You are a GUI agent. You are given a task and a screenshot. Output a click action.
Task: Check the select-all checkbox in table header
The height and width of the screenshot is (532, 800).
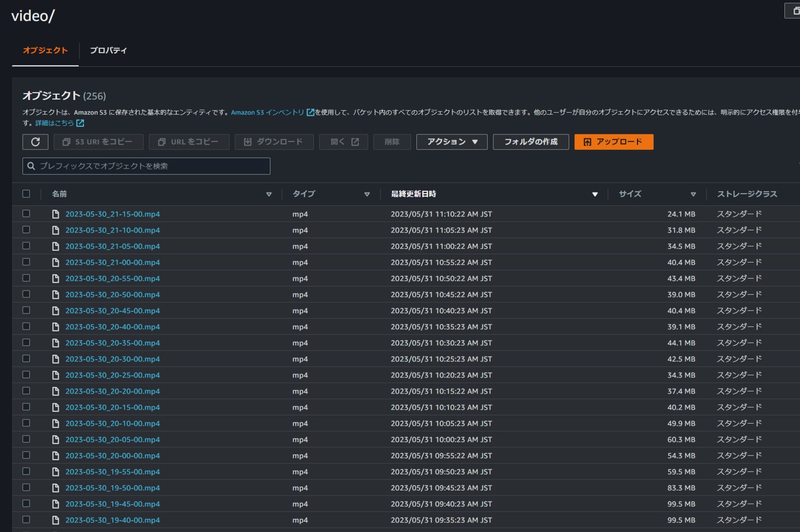tap(27, 194)
